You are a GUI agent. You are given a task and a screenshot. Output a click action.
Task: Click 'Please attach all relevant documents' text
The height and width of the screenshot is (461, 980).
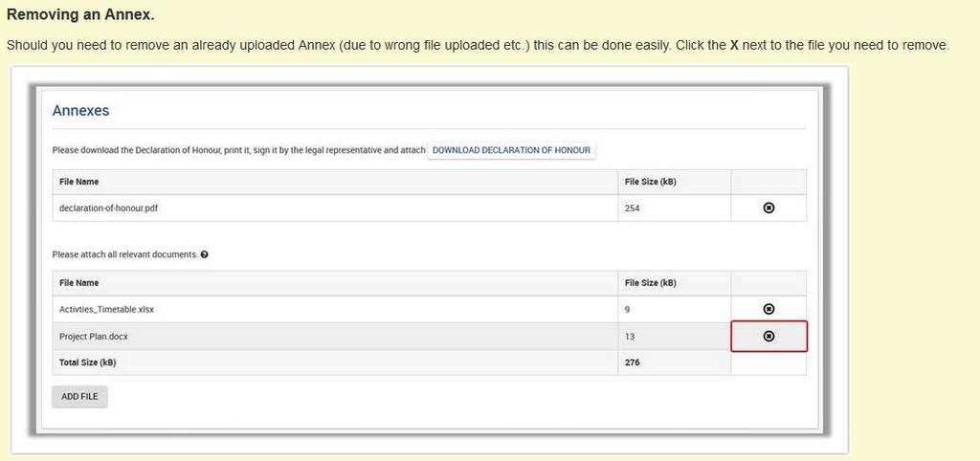pyautogui.click(x=125, y=254)
